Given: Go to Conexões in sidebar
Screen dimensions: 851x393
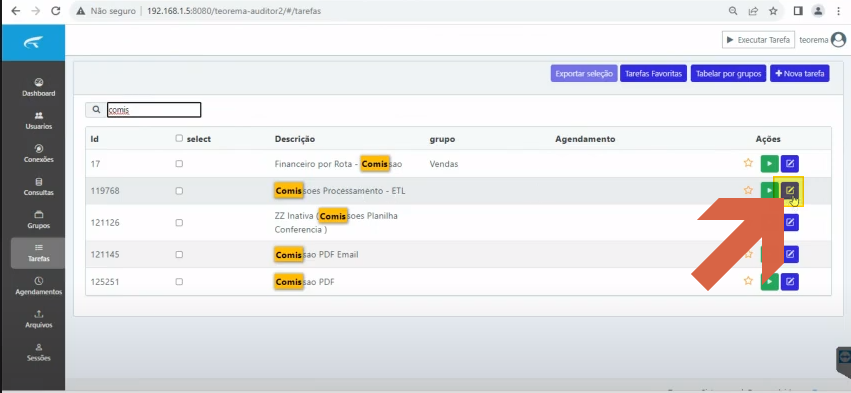Looking at the screenshot, I should pyautogui.click(x=39, y=154).
